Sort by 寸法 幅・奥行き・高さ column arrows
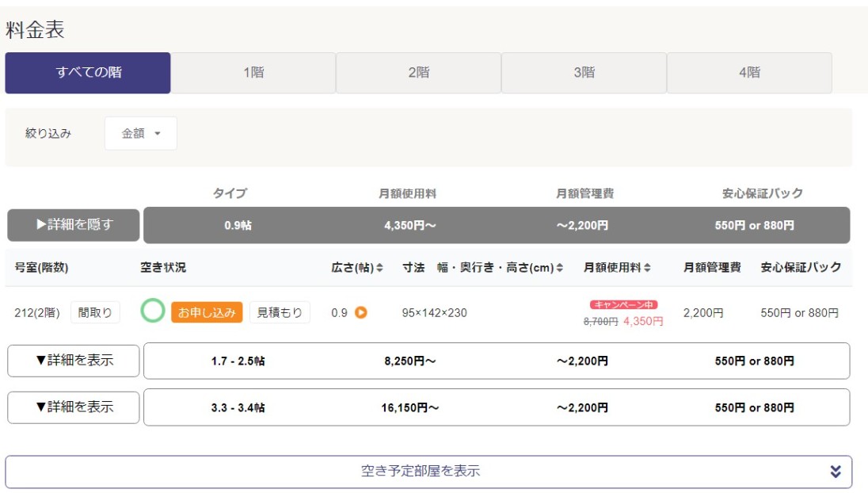 (x=560, y=268)
